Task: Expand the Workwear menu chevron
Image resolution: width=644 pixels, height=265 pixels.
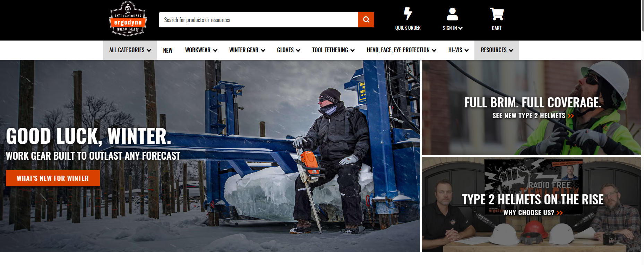Action: (215, 51)
